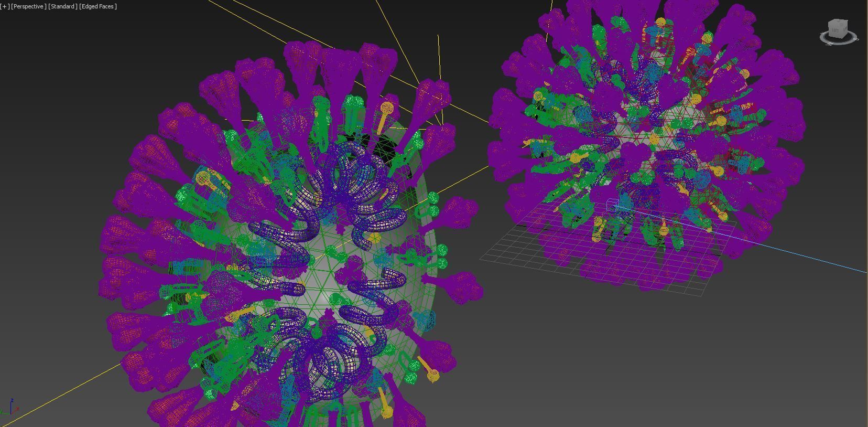The width and height of the screenshot is (868, 427).
Task: Open the Edged Faces display menu
Action: coord(98,6)
